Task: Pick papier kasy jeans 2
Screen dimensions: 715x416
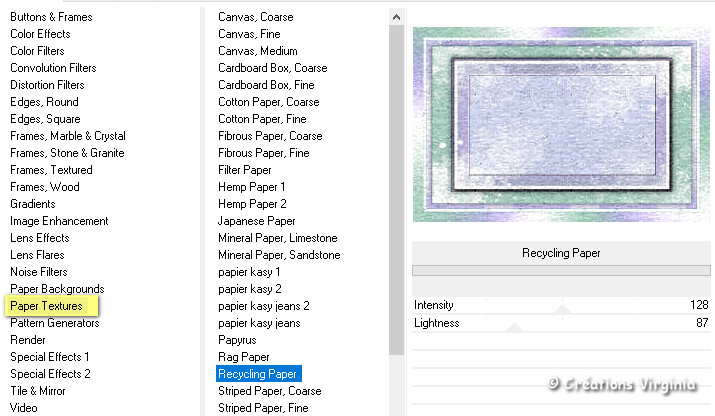Action: point(264,306)
